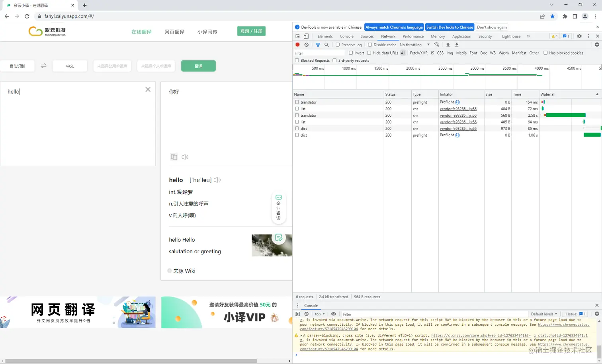Open personal glossary selector 未选择个人术语库
602x364 pixels.
point(156,66)
